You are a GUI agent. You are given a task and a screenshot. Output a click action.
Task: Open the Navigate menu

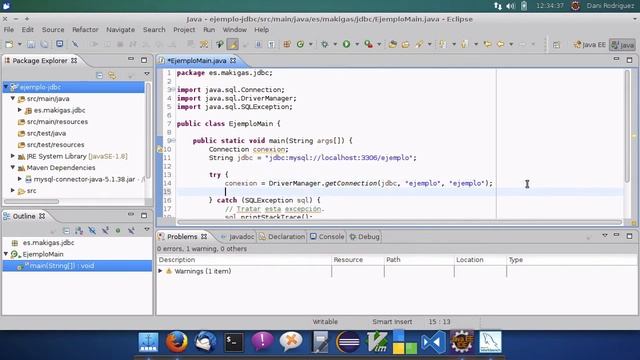click(120, 29)
